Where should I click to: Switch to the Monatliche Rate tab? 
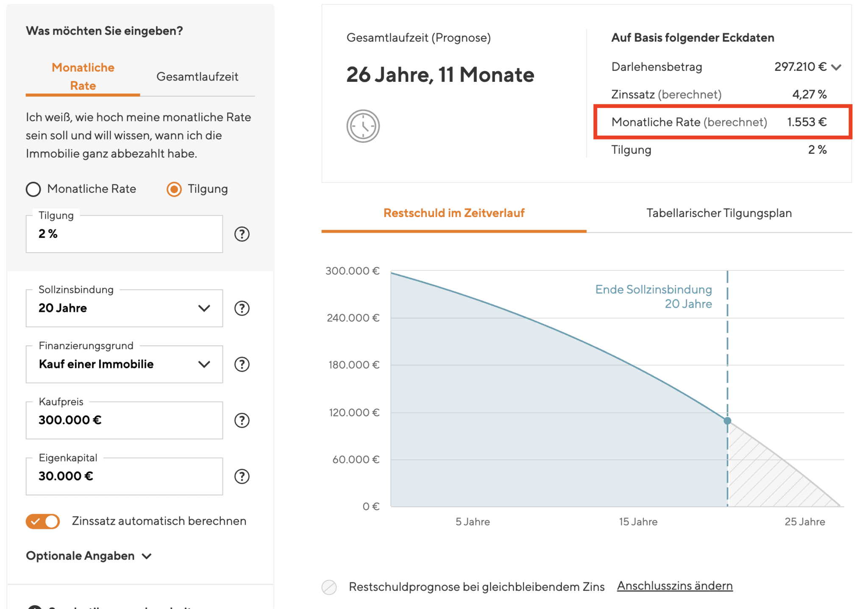pyautogui.click(x=83, y=77)
